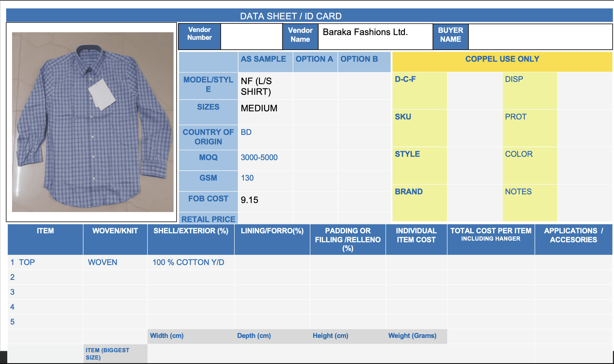Image resolution: width=614 pixels, height=364 pixels.
Task: Click the empty cell next to D-C-F
Action: click(474, 91)
